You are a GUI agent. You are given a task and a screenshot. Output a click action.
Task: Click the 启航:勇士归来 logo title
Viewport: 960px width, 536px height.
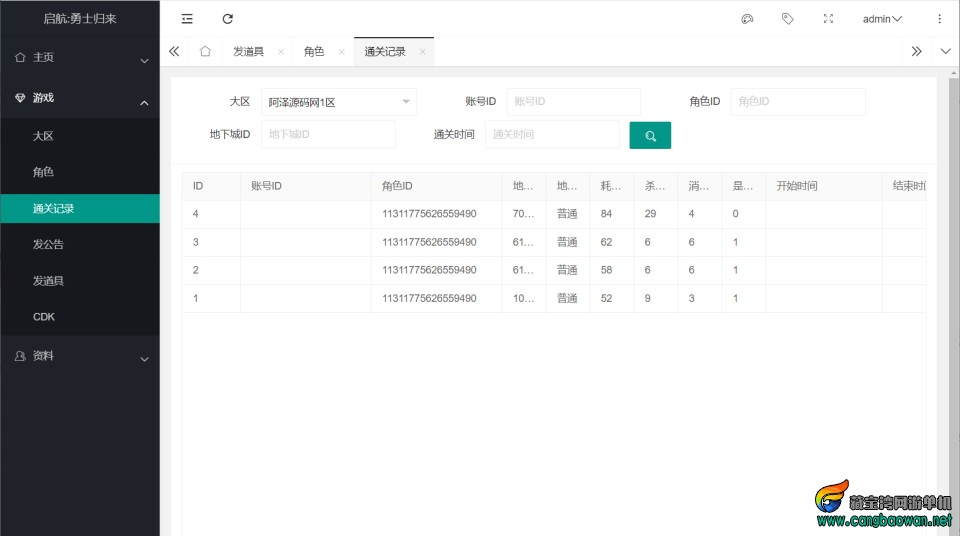[80, 19]
